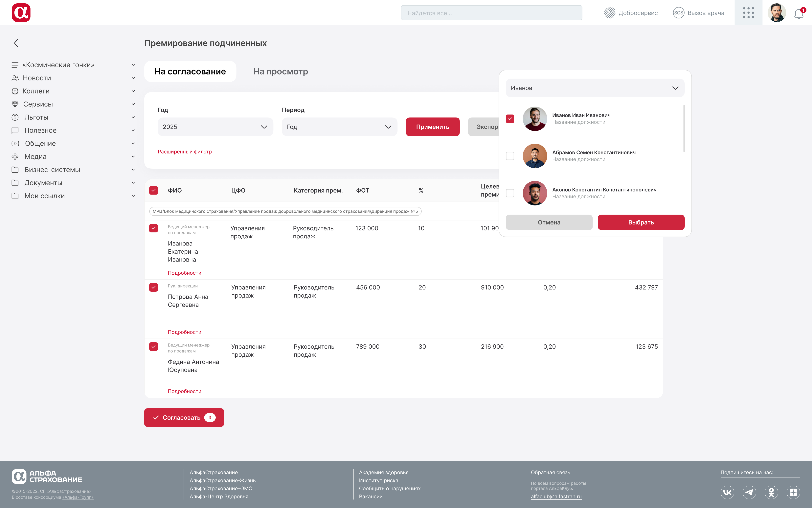Click the SOS Вызов врача icon
This screenshot has height=508, width=812.
point(678,13)
